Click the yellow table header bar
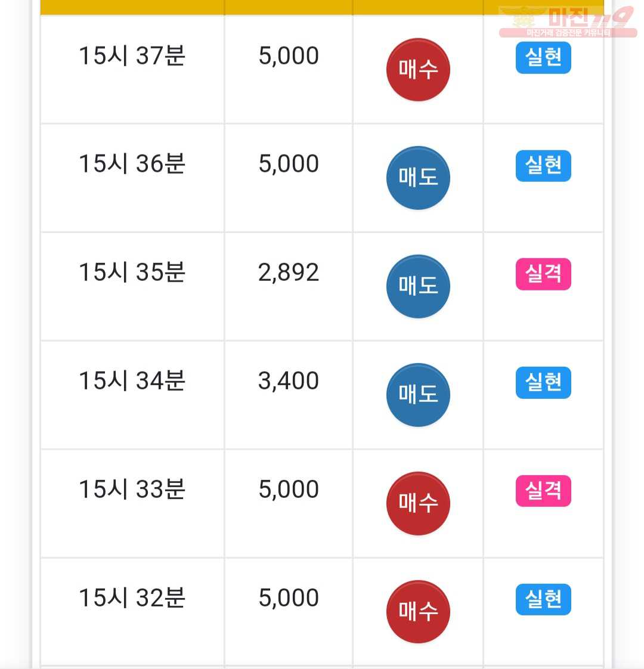 [322, 7]
